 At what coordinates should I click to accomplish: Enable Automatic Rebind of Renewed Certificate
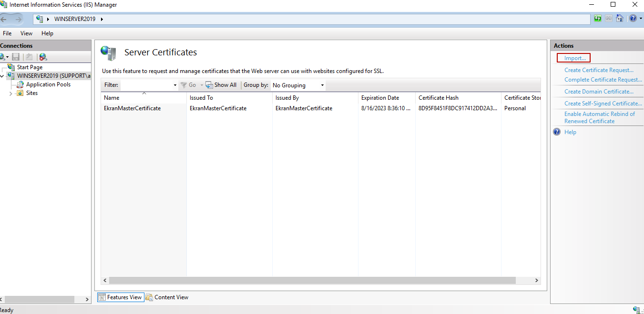point(600,117)
